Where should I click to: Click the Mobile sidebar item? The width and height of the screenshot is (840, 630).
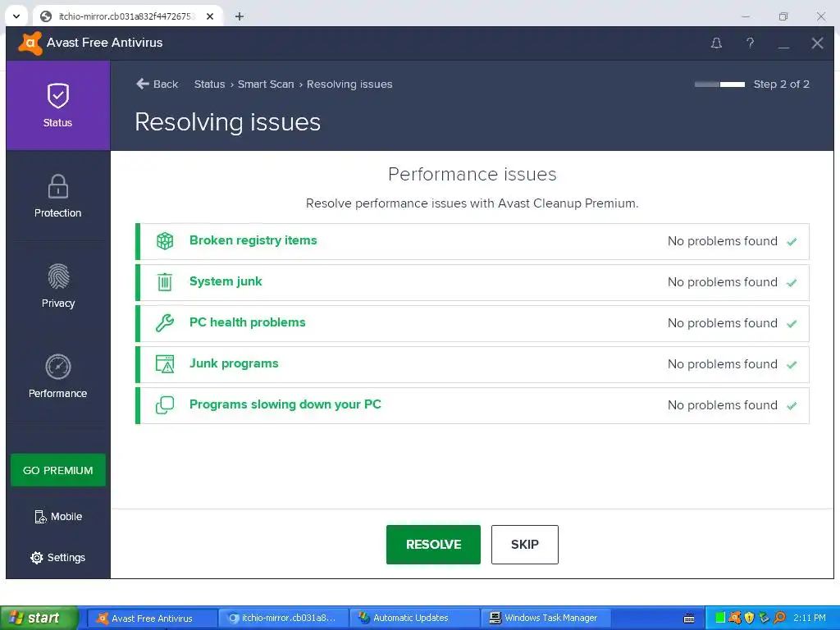pos(58,517)
